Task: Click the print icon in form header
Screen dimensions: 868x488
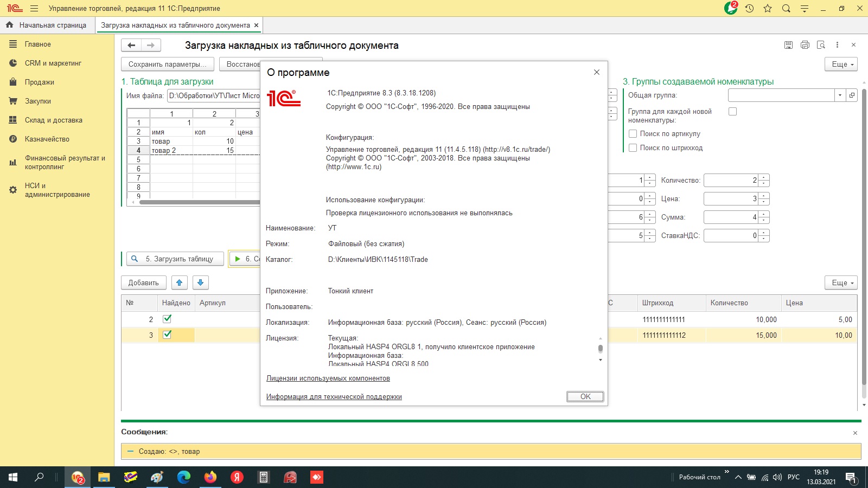Action: 805,45
